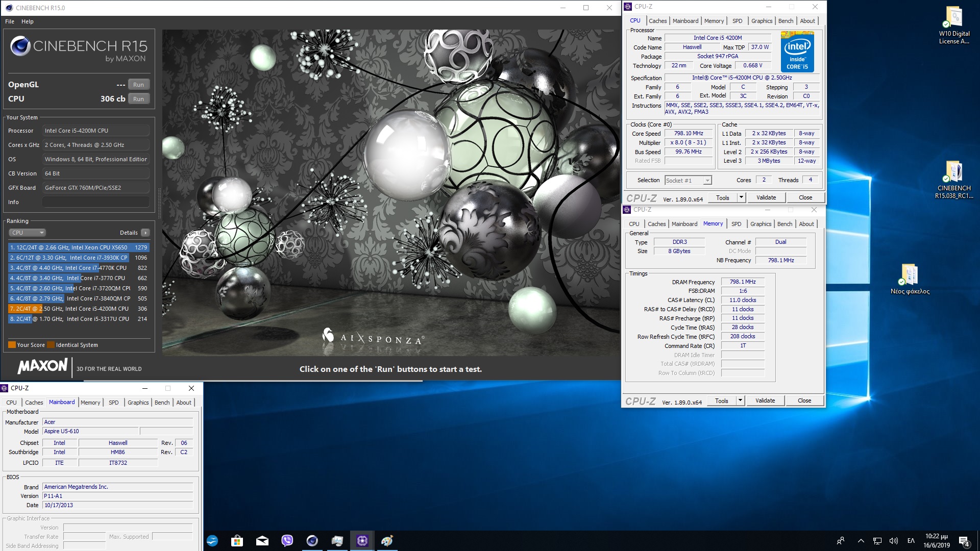Switch to CPU-Z via taskbar icon
980x551 pixels.
tap(362, 541)
